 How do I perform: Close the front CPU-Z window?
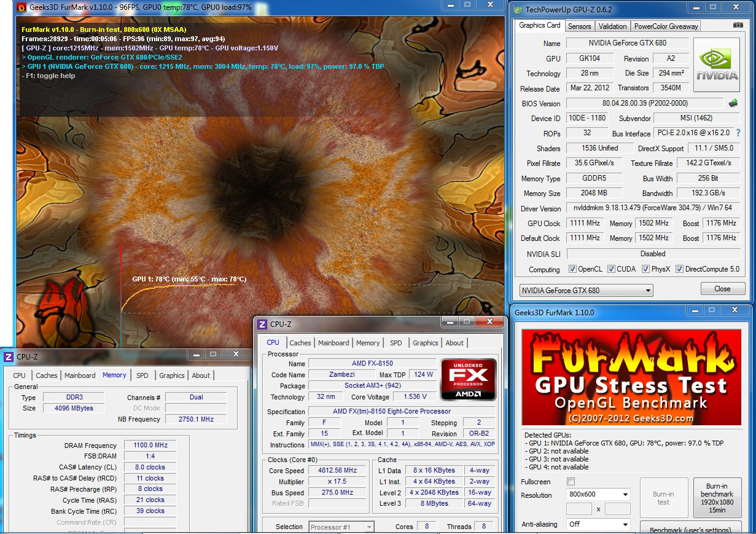(489, 321)
